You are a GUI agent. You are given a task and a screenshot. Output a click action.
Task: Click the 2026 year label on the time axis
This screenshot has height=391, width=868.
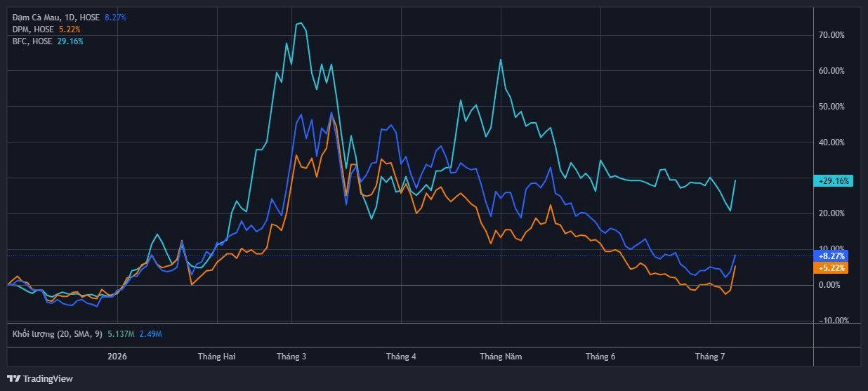[x=117, y=357]
